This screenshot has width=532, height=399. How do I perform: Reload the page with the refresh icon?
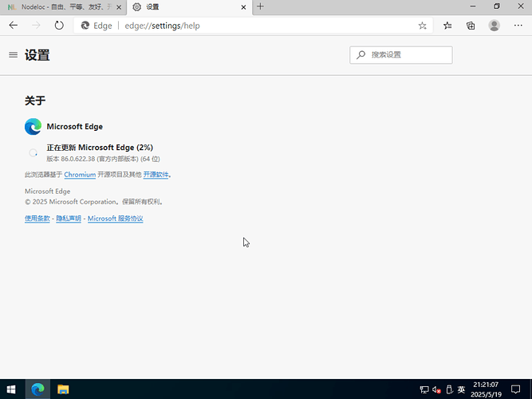pos(59,25)
